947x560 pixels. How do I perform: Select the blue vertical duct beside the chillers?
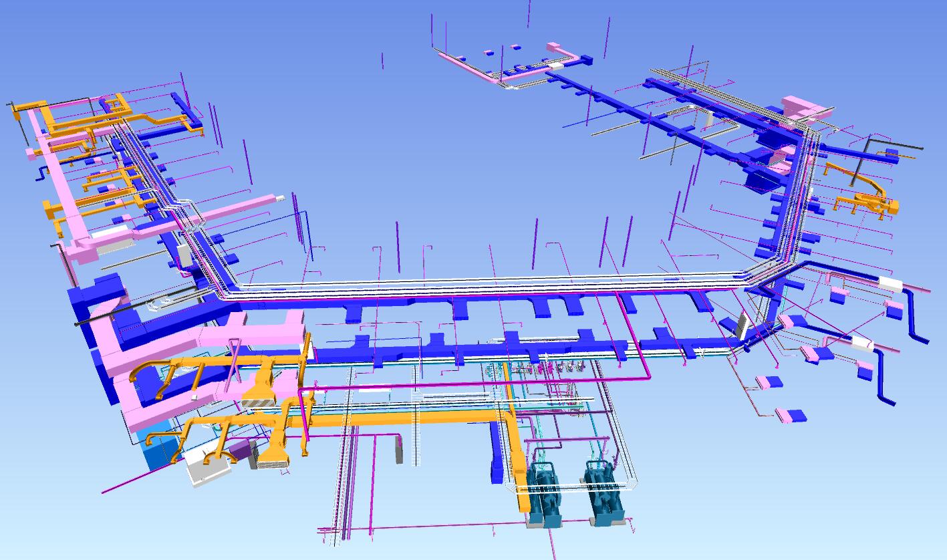click(497, 452)
